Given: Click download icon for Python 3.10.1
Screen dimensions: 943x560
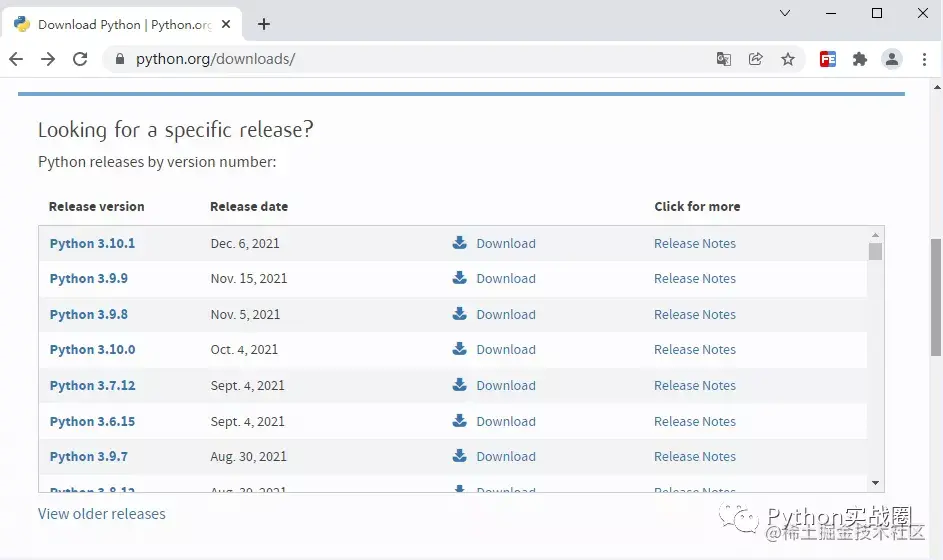Looking at the screenshot, I should click(x=459, y=242).
